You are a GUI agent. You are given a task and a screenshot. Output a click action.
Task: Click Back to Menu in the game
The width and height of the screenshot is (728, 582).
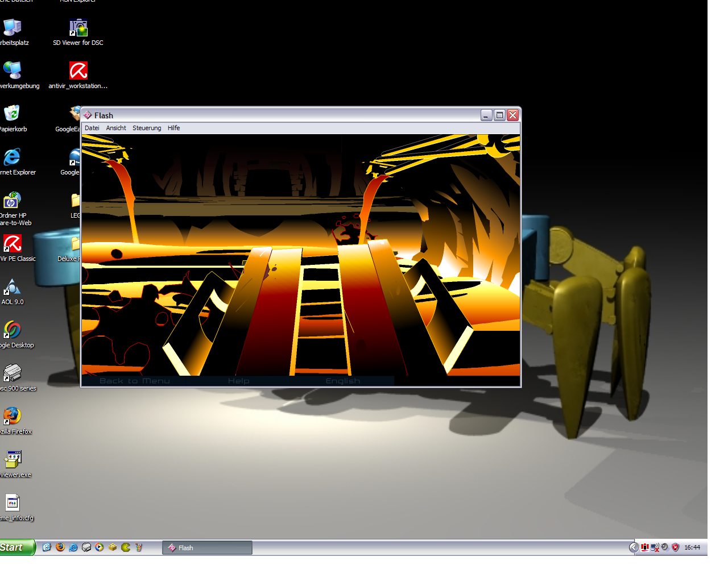tap(135, 381)
